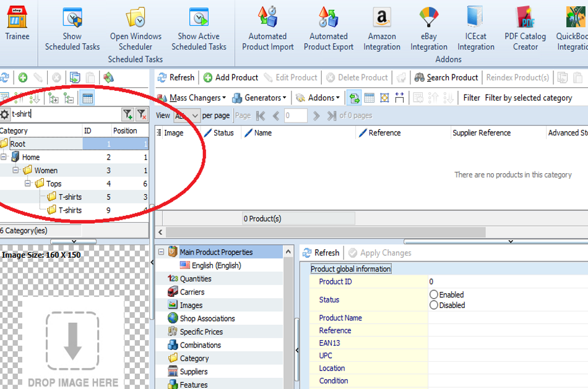Click green add category icon
This screenshot has height=389, width=588.
click(23, 77)
